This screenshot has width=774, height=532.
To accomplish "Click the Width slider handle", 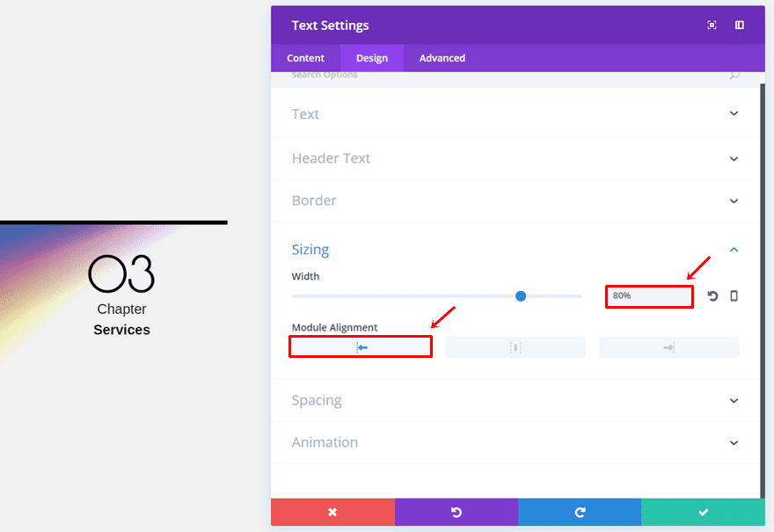I will [521, 296].
